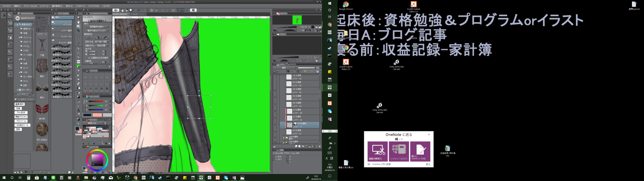Choose 画面の領域 screen clipping in OneNote popup

click(378, 151)
